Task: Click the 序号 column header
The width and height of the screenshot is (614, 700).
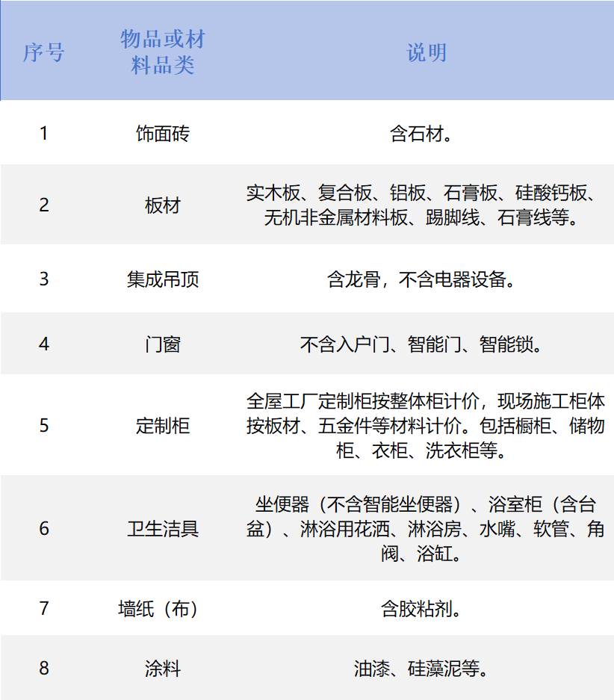Action: (44, 53)
